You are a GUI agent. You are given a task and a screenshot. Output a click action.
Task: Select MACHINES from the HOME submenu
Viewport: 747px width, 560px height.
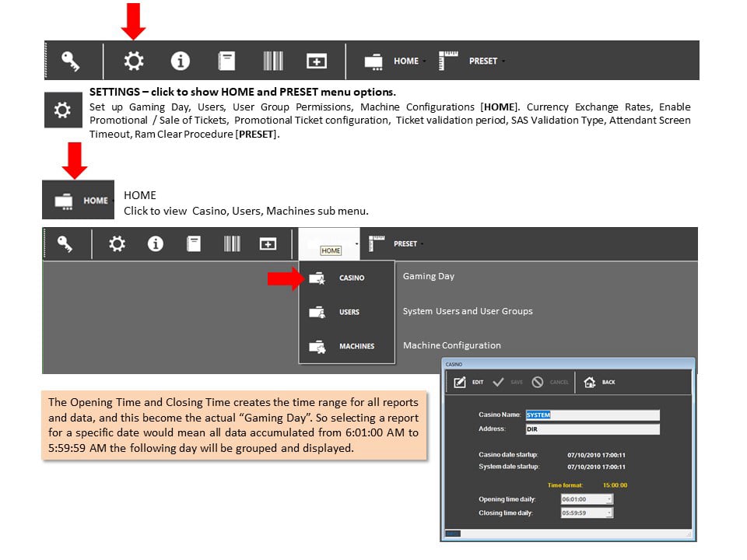pyautogui.click(x=347, y=346)
